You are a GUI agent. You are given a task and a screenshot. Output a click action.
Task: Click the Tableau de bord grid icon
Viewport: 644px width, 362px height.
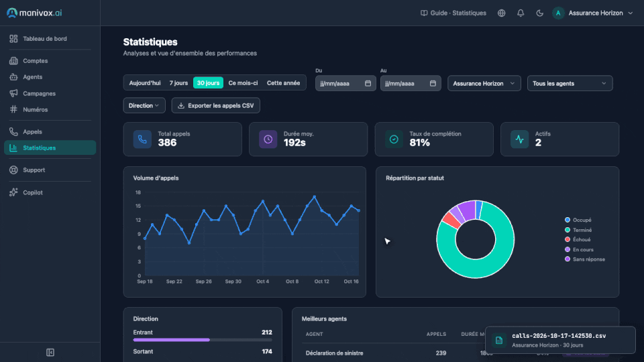(x=13, y=39)
